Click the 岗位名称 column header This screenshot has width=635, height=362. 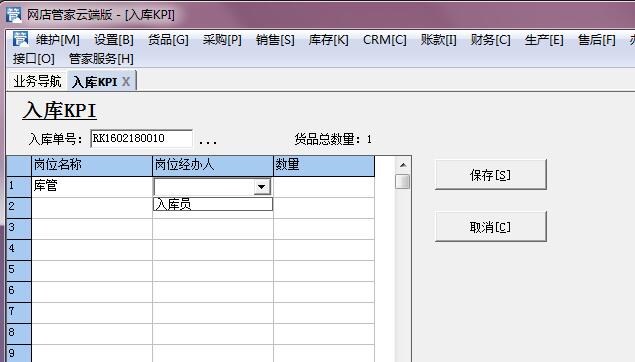(x=92, y=166)
